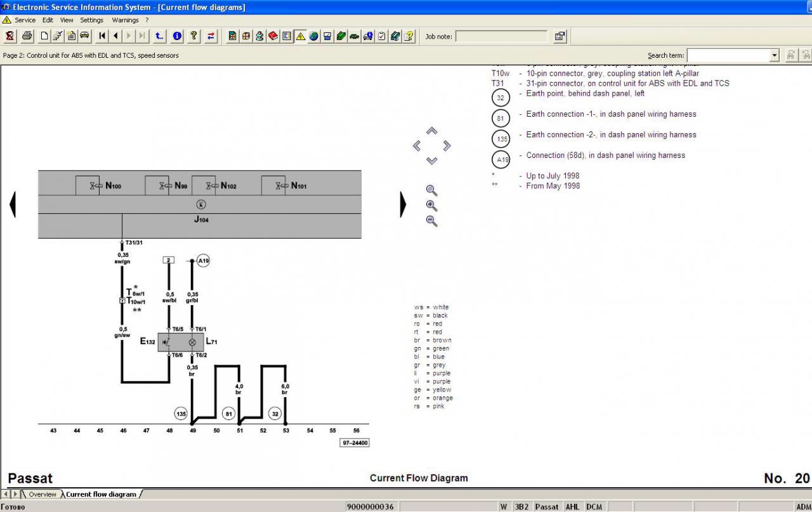
Task: Open the Warnings menu
Action: pyautogui.click(x=125, y=20)
